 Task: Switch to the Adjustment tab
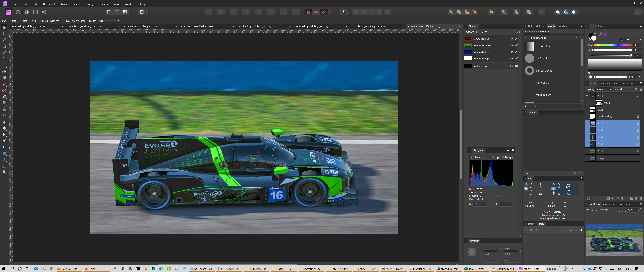click(605, 83)
